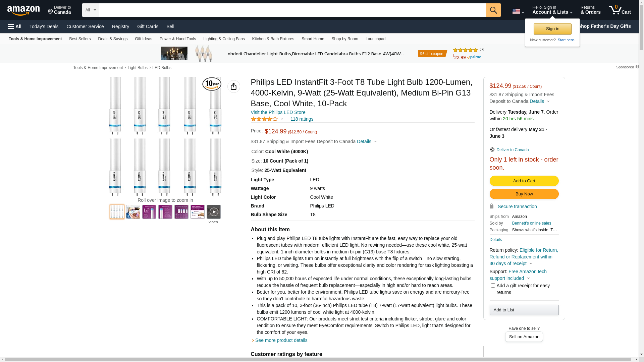Play the product video thumbnail
The width and height of the screenshot is (644, 362).
click(x=213, y=212)
